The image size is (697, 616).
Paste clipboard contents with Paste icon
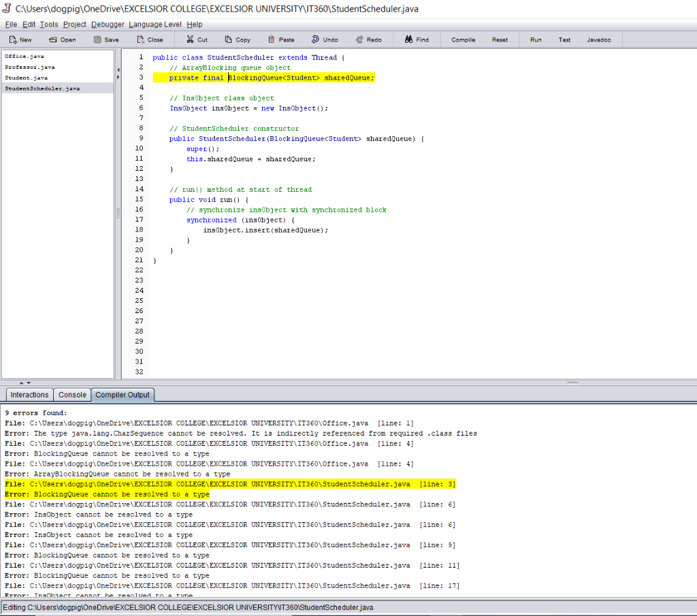point(280,39)
